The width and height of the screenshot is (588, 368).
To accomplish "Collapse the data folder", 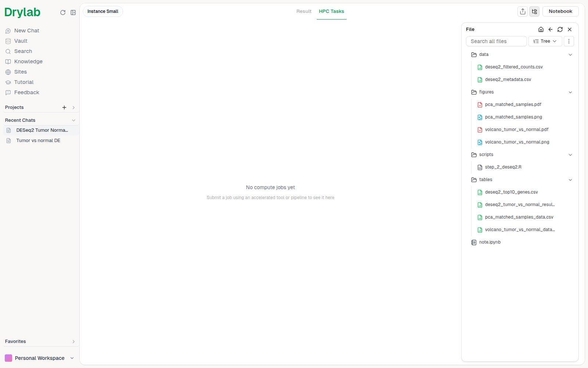I will (570, 55).
